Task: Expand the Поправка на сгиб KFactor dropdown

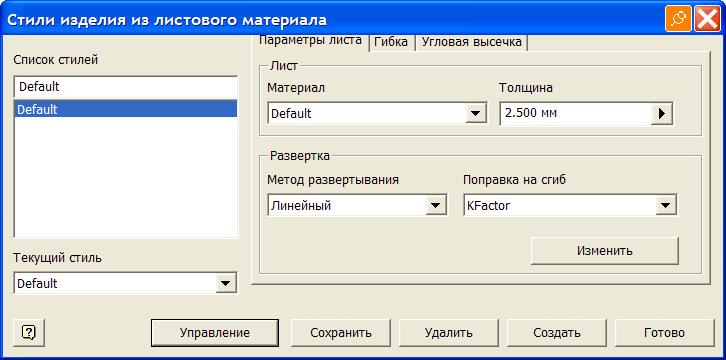Action: coord(666,205)
